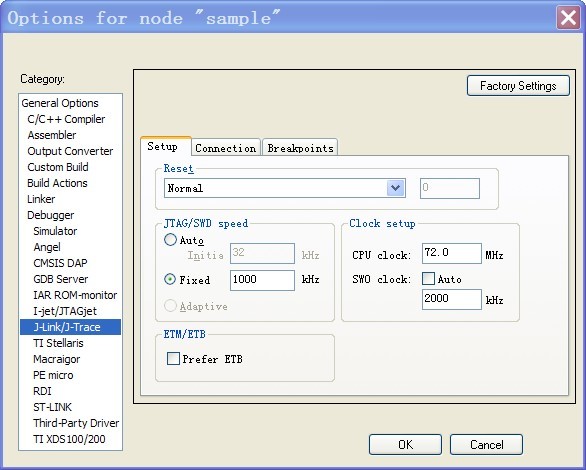The image size is (586, 470).
Task: Open Third-Party Driver category
Action: click(x=76, y=423)
